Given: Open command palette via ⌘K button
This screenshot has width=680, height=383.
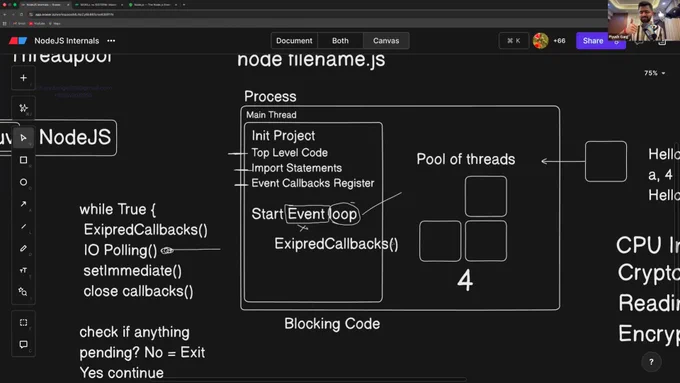Looking at the screenshot, I should pyautogui.click(x=513, y=41).
